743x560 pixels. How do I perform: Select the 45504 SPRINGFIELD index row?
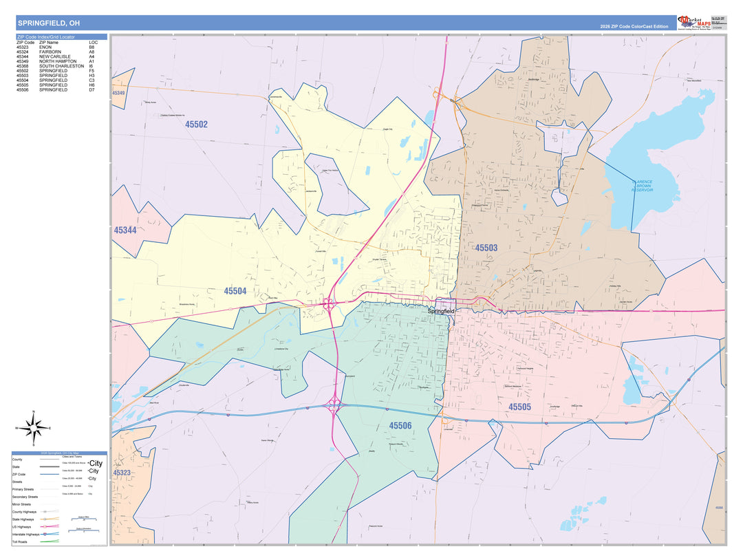tap(57, 80)
